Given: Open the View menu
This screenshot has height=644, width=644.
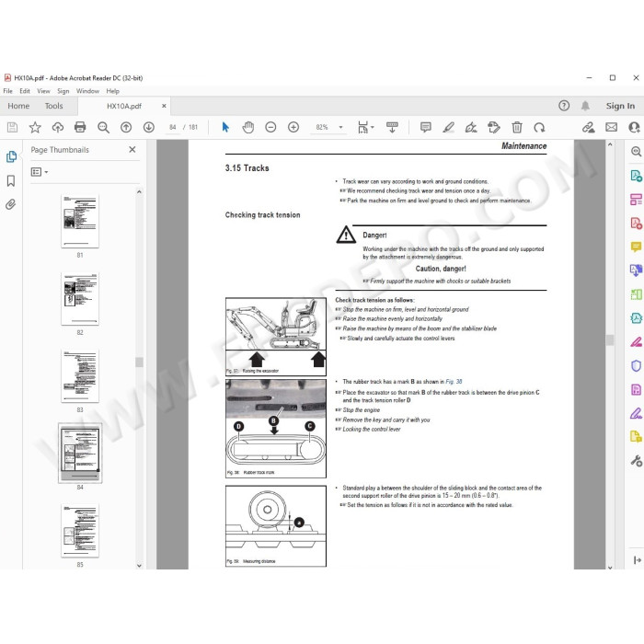Looking at the screenshot, I should [x=43, y=91].
